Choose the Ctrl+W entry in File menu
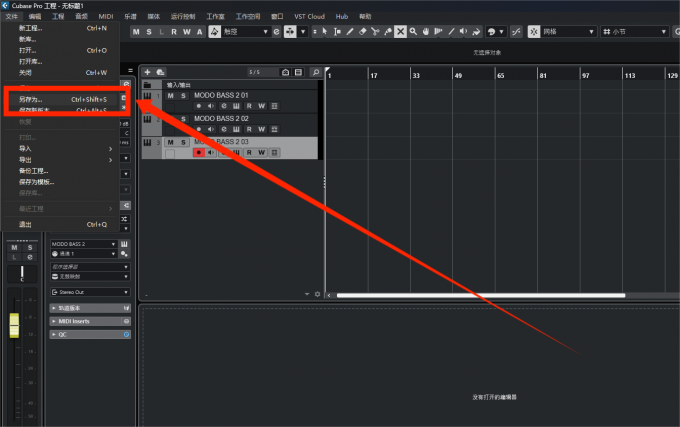 [62, 72]
